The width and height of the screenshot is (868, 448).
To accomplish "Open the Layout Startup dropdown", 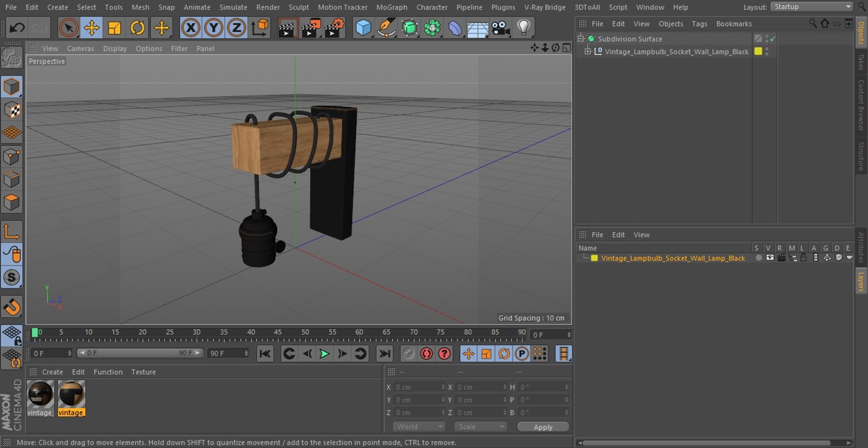I will click(812, 7).
